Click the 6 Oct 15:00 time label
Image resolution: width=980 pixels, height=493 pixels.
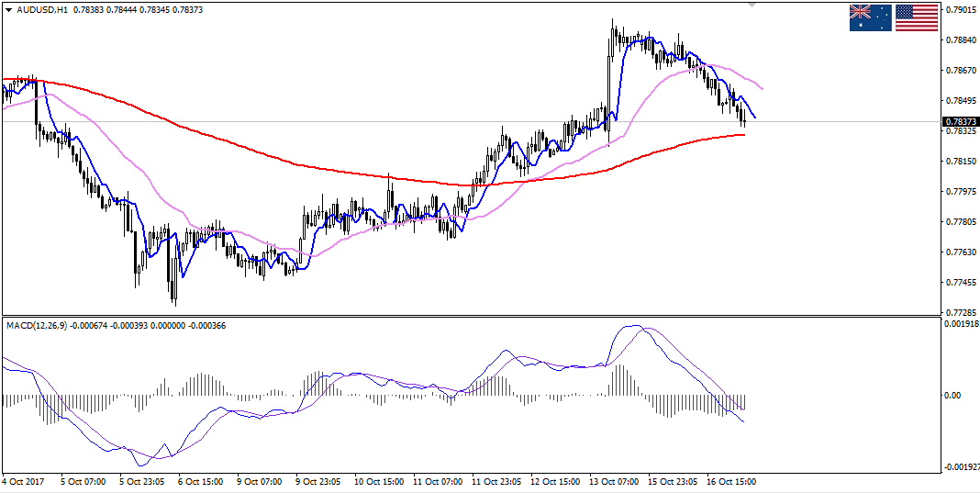click(201, 482)
